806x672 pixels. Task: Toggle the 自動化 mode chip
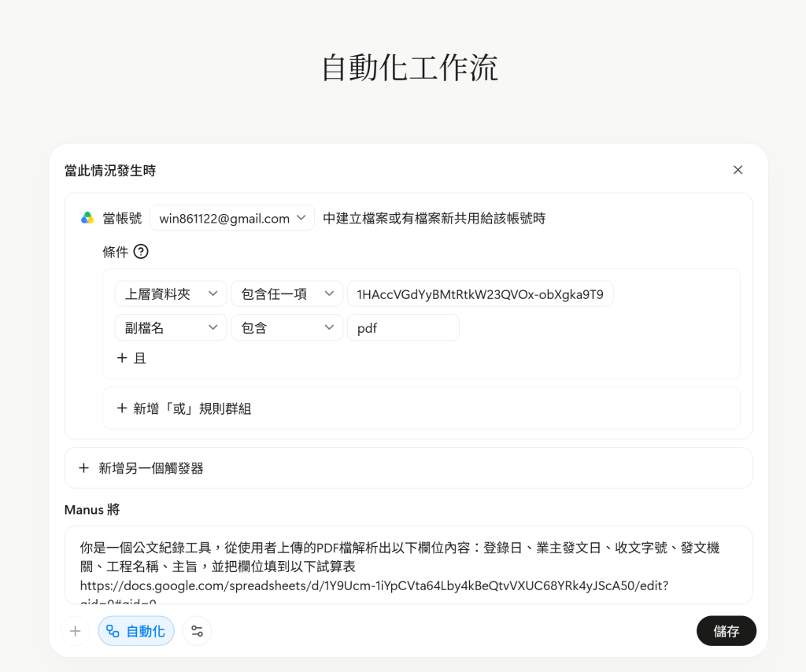136,631
